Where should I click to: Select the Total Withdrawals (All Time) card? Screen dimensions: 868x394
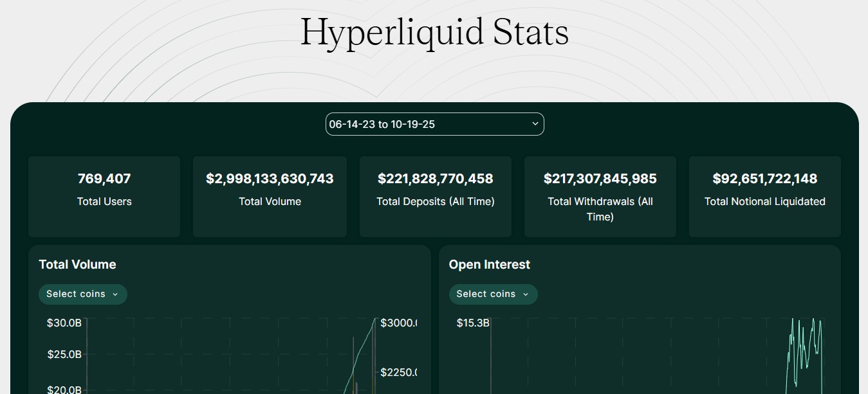600,196
